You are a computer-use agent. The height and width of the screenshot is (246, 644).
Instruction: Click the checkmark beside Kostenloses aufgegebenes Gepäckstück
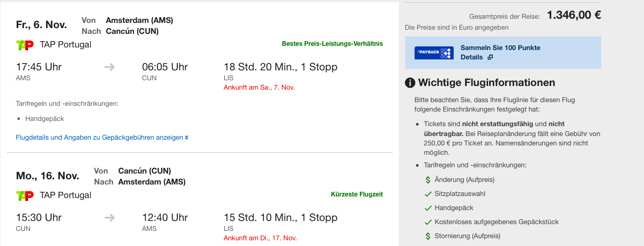click(x=428, y=222)
